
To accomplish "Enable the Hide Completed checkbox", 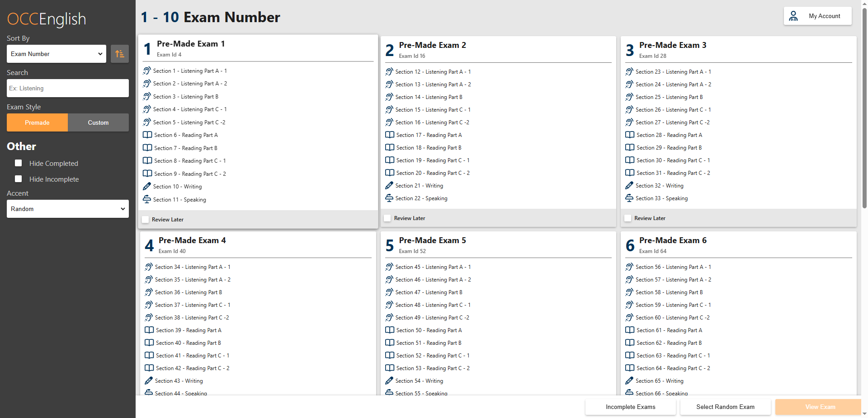I will (19, 163).
